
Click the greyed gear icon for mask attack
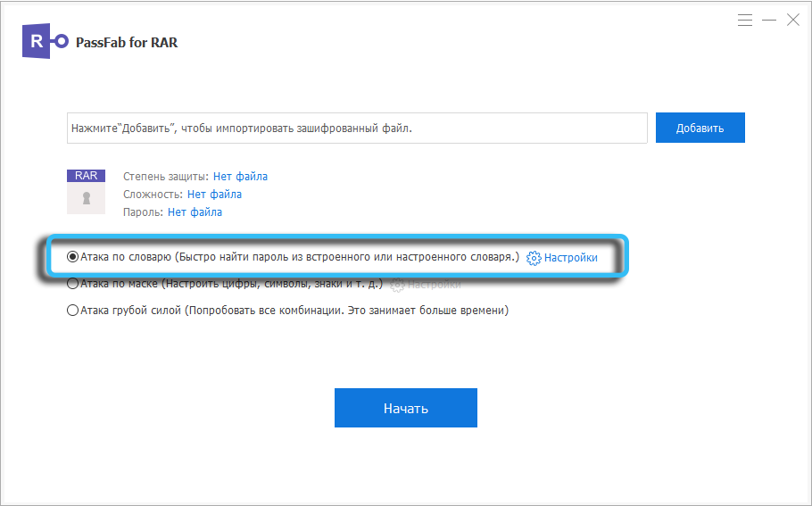[x=397, y=285]
